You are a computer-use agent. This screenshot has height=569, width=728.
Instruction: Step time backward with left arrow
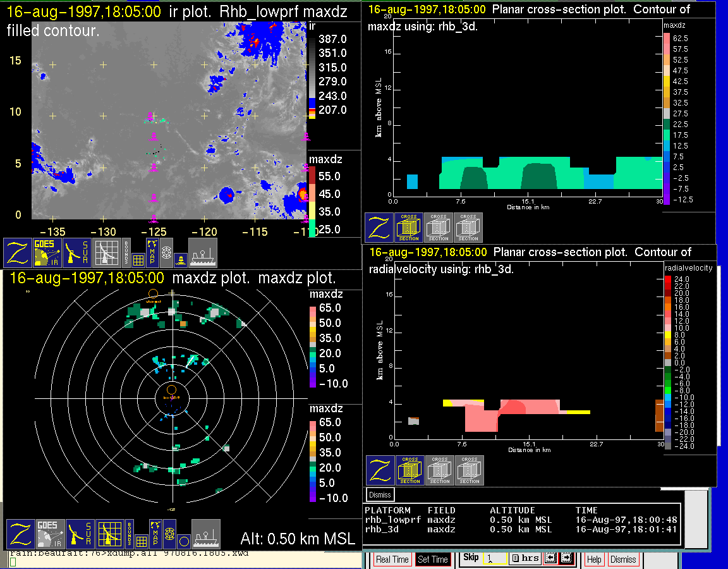pos(550,559)
